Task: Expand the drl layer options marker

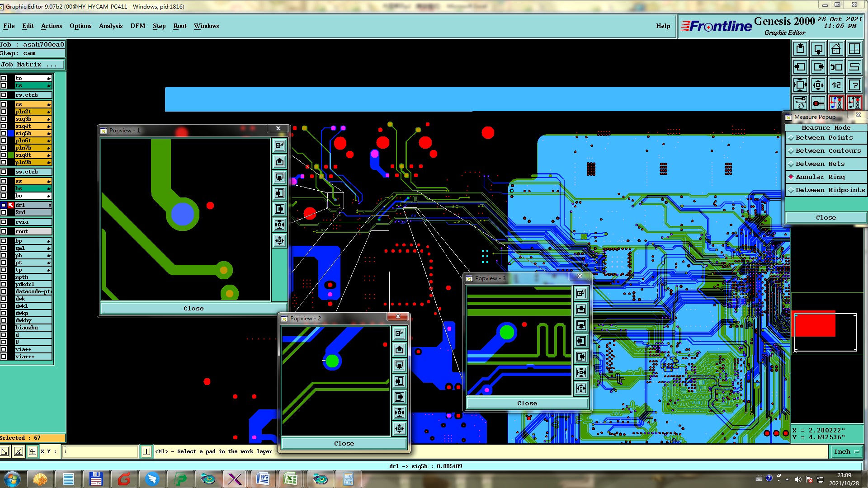Action: pyautogui.click(x=50, y=205)
